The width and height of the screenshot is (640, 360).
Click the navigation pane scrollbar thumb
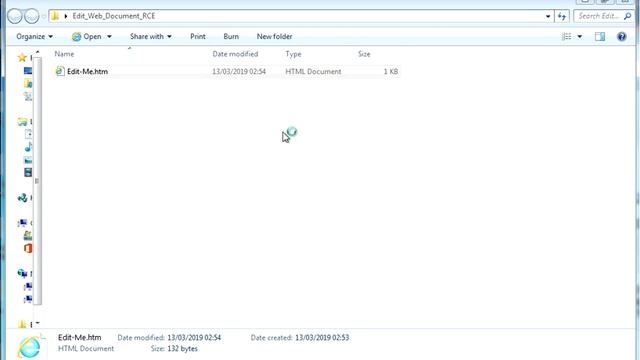point(37,181)
